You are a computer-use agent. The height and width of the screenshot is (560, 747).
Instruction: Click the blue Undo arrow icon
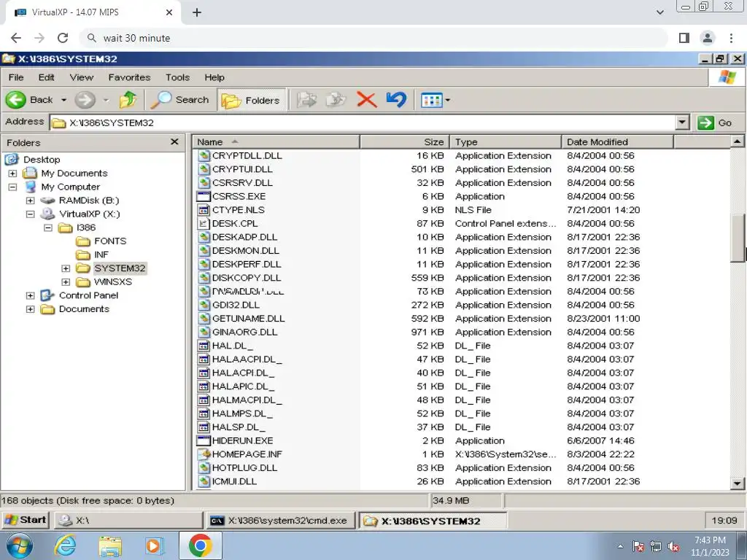[x=396, y=100]
